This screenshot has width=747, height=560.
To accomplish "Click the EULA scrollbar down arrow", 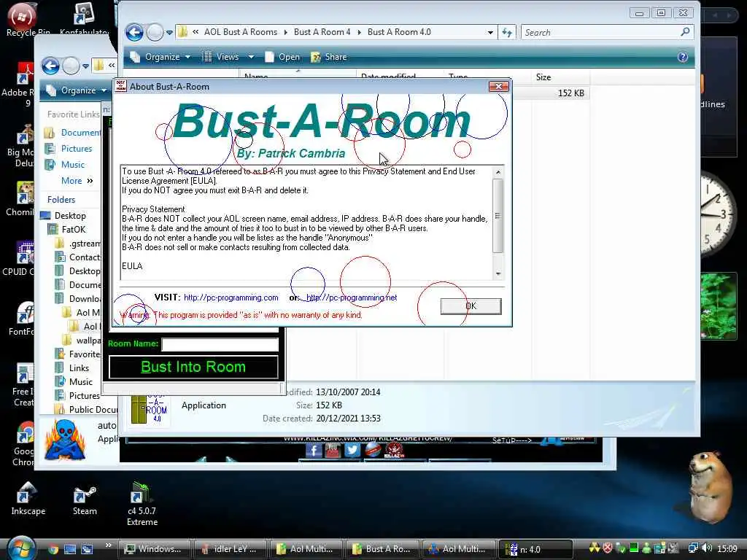I will tap(498, 273).
